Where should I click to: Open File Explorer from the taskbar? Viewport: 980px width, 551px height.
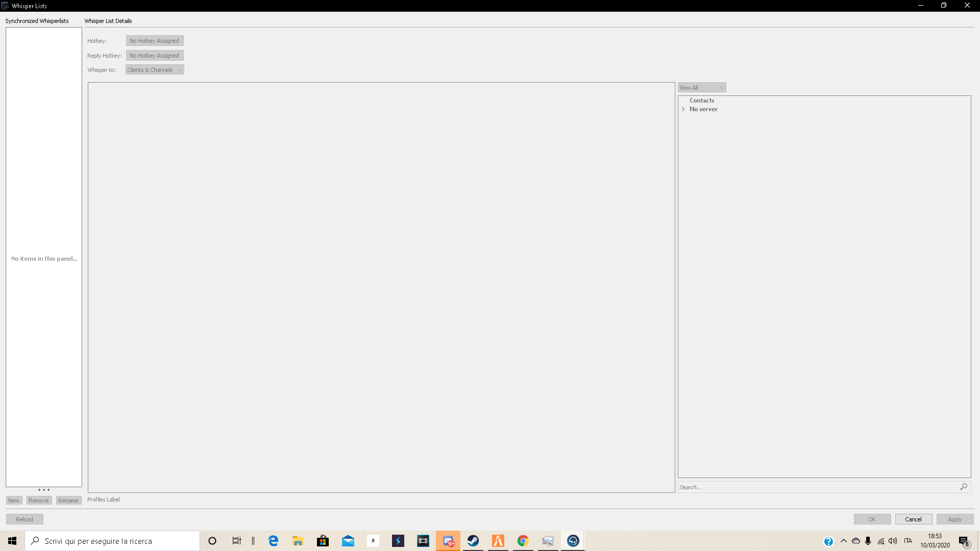click(298, 541)
